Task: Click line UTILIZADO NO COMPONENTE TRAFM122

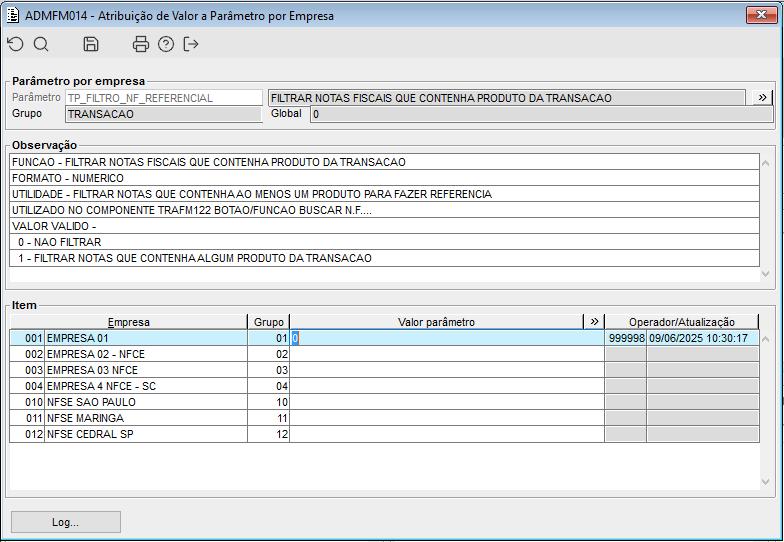Action: tap(384, 210)
